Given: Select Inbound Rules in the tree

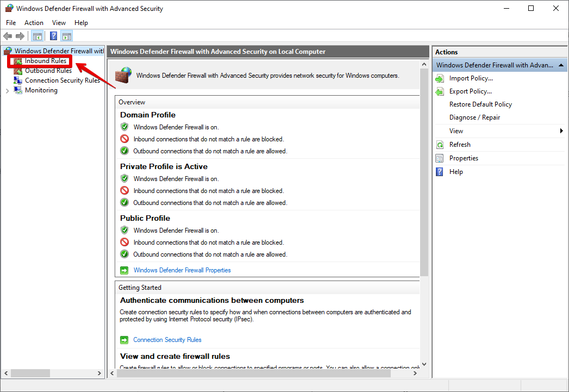Looking at the screenshot, I should coord(45,61).
